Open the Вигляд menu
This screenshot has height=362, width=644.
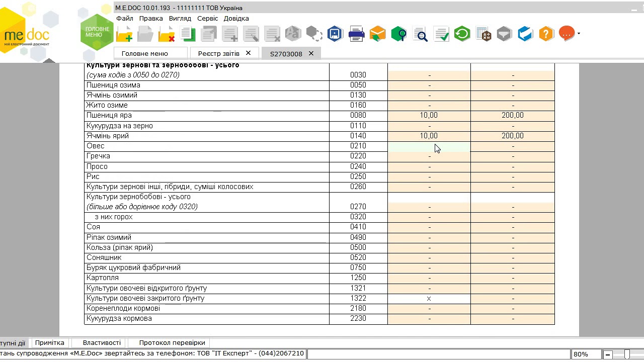click(x=180, y=18)
